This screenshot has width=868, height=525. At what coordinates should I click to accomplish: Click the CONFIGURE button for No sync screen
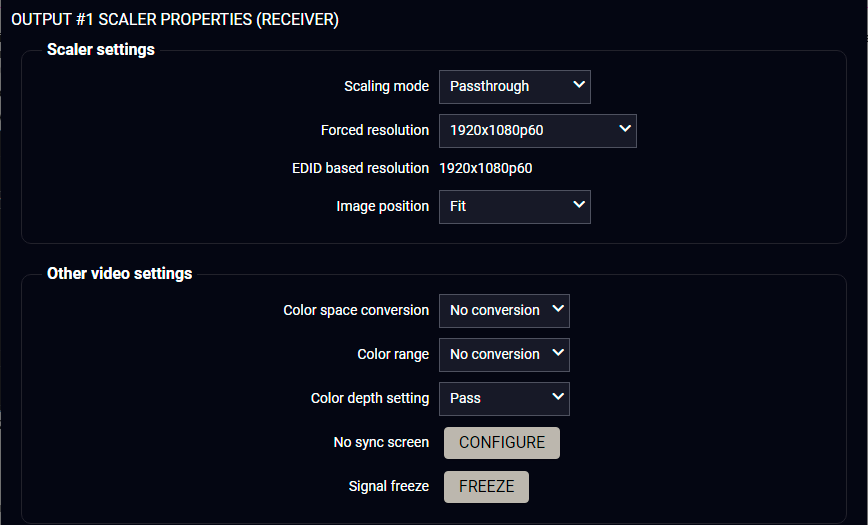pyautogui.click(x=502, y=443)
